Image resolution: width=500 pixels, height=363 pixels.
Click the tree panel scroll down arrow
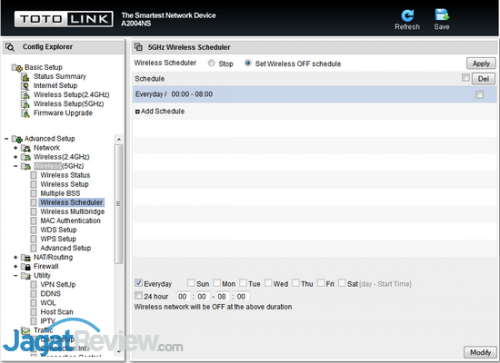119,352
